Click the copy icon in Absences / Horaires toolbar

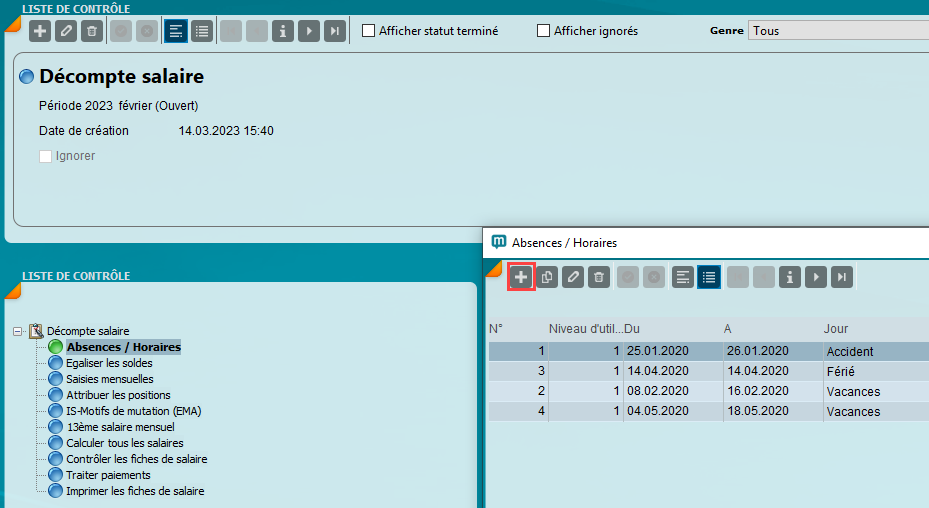547,277
